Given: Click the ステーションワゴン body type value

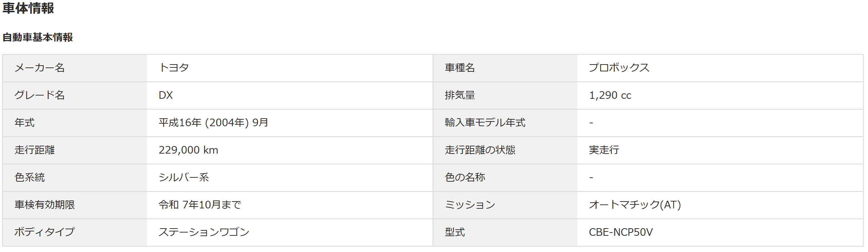Looking at the screenshot, I should [x=204, y=232].
